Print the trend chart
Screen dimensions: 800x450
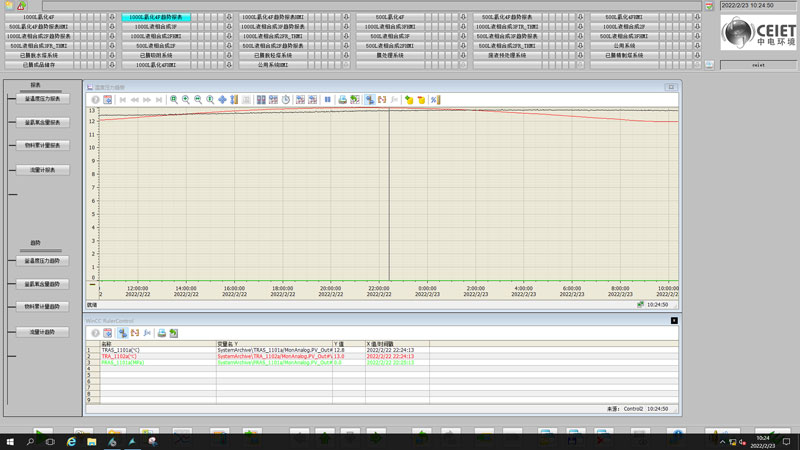coord(342,100)
